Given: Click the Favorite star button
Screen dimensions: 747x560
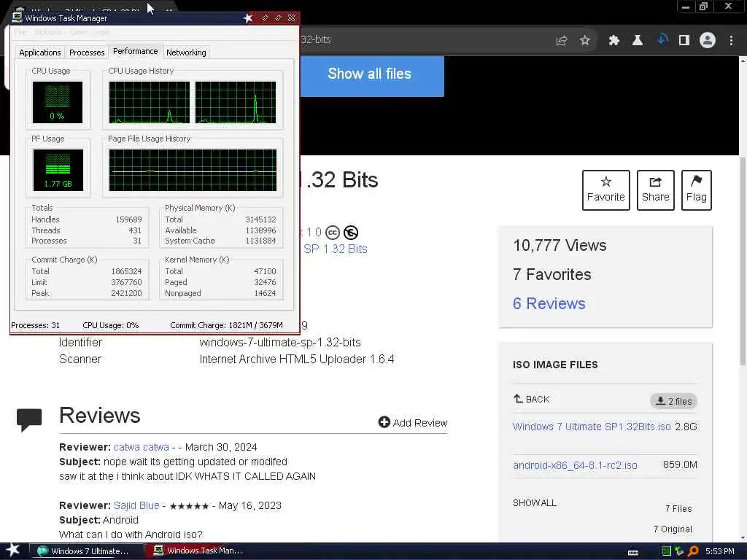Looking at the screenshot, I should [x=606, y=190].
